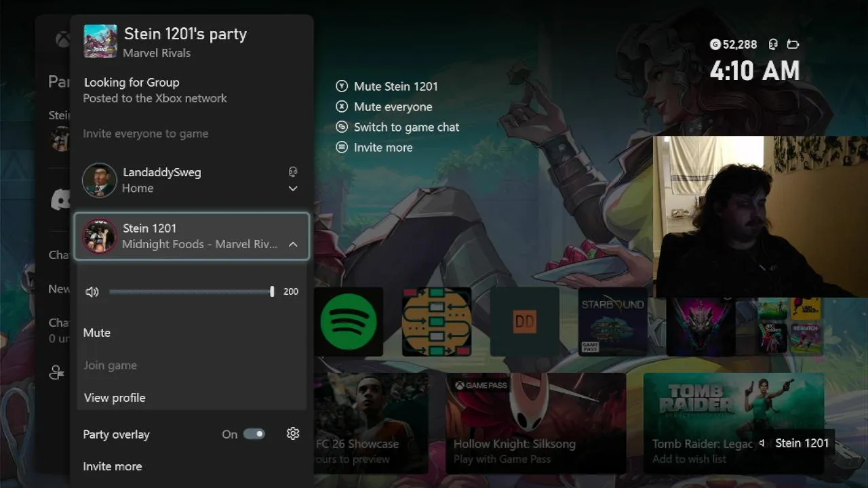The height and width of the screenshot is (488, 868).
Task: Select Switch to game chat hint
Action: coord(398,127)
